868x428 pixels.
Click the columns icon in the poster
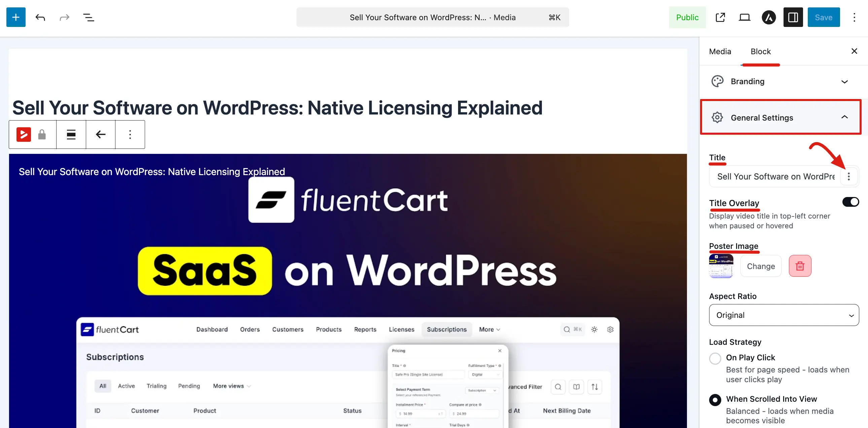pyautogui.click(x=577, y=387)
